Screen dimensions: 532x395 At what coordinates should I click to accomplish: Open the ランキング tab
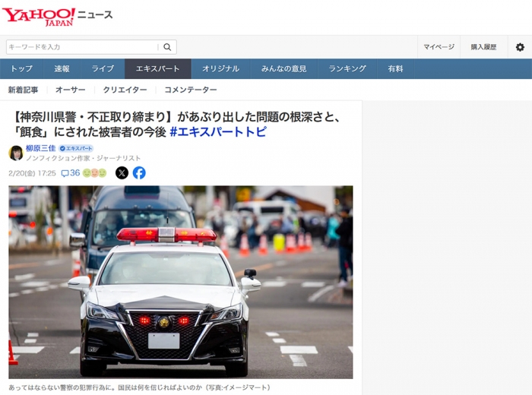point(347,69)
